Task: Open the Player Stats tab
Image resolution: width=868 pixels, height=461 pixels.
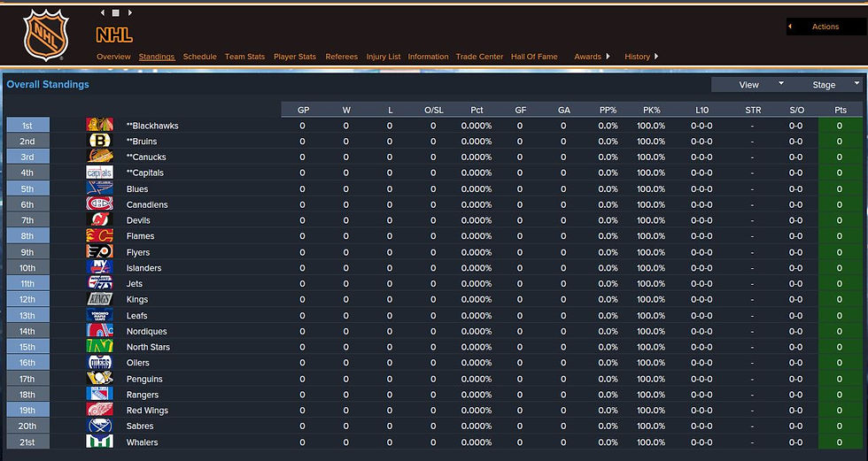Action: [294, 57]
